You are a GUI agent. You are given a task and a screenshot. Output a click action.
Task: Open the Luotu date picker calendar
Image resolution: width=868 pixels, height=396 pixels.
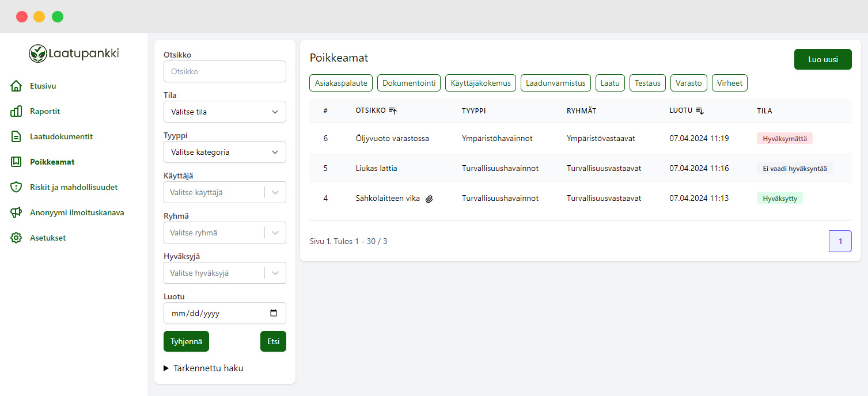[x=274, y=314]
